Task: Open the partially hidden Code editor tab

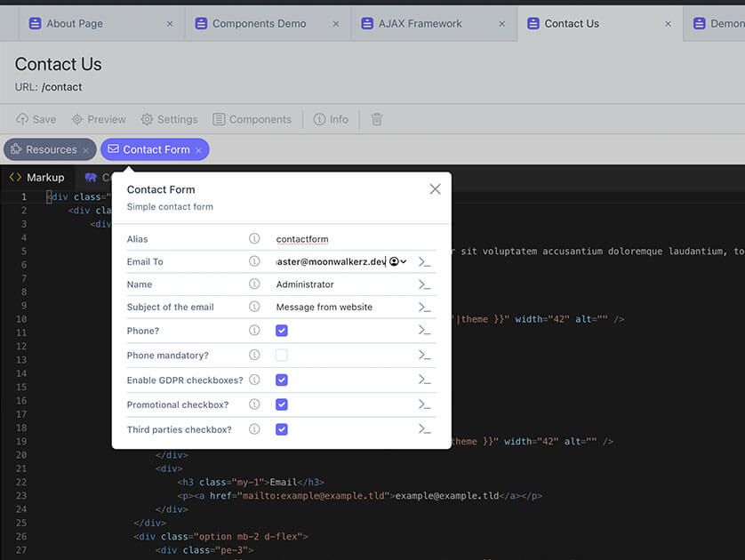Action: 98,178
